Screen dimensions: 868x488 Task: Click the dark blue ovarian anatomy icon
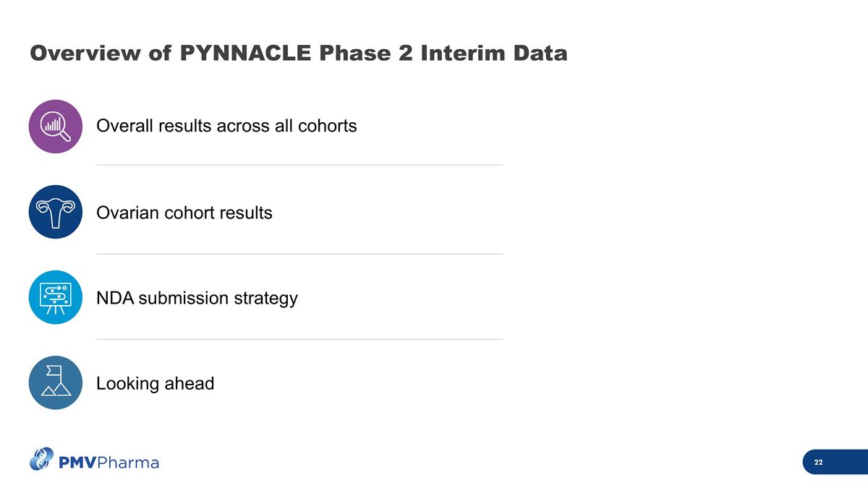56,212
